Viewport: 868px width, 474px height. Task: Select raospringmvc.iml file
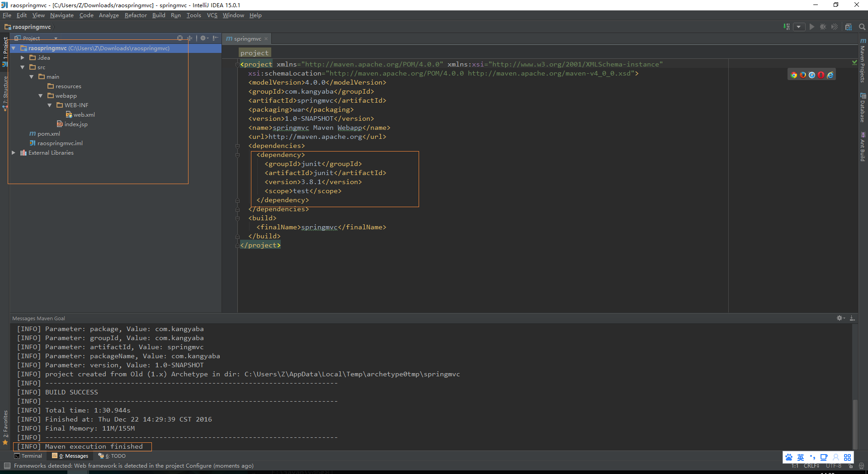[x=56, y=143]
